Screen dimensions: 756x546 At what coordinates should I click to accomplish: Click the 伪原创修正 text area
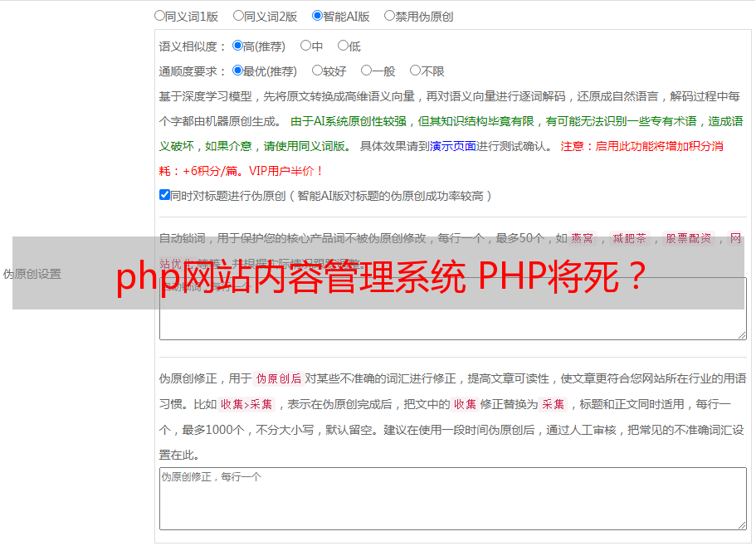pyautogui.click(x=453, y=499)
